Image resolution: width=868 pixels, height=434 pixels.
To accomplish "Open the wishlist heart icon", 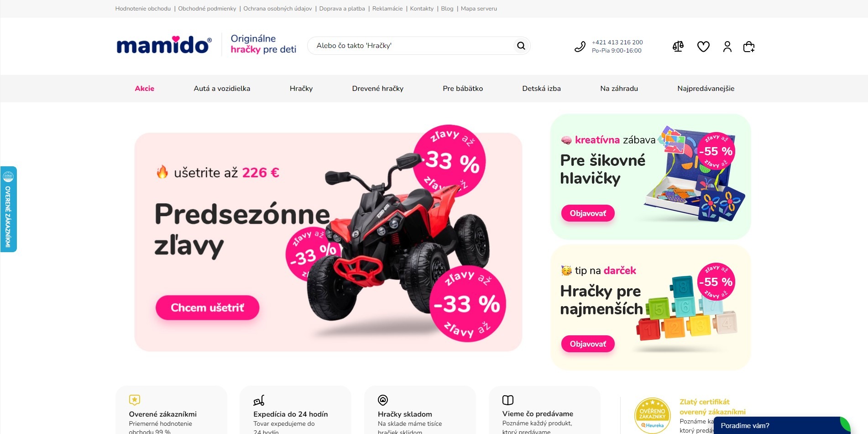I will (x=703, y=46).
